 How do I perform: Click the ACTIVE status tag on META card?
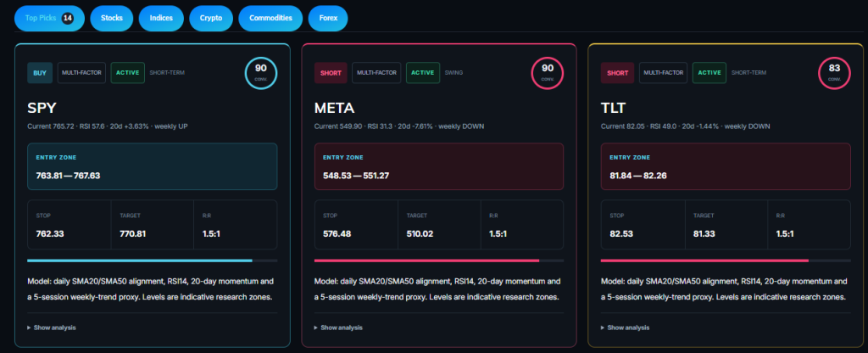tap(423, 73)
